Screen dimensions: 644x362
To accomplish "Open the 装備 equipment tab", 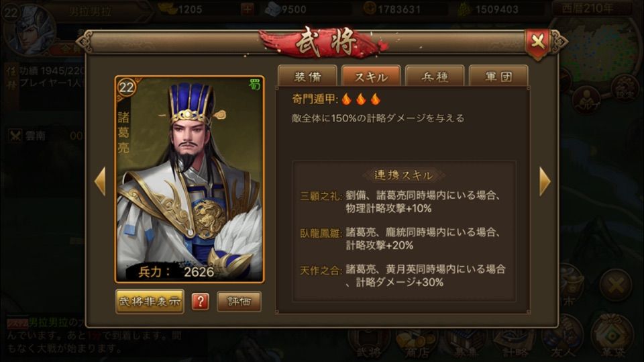I will 308,76.
